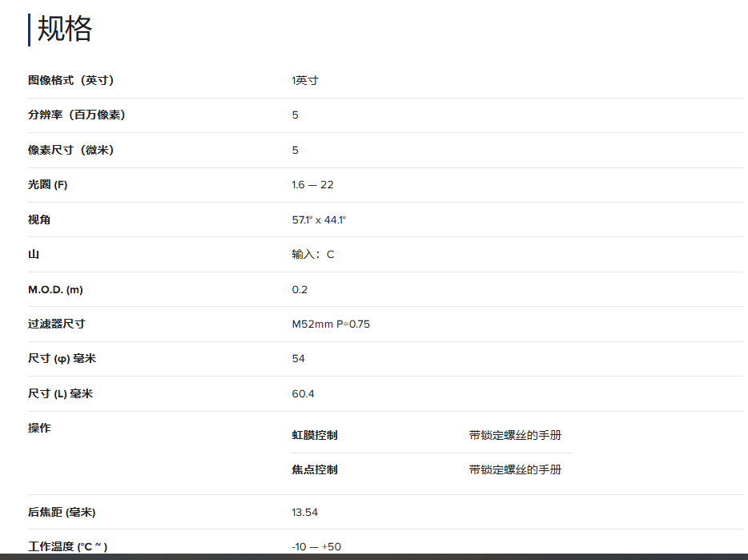Click the 图像格式（英寸）row label
Image resolution: width=748 pixels, height=560 pixels.
point(70,80)
